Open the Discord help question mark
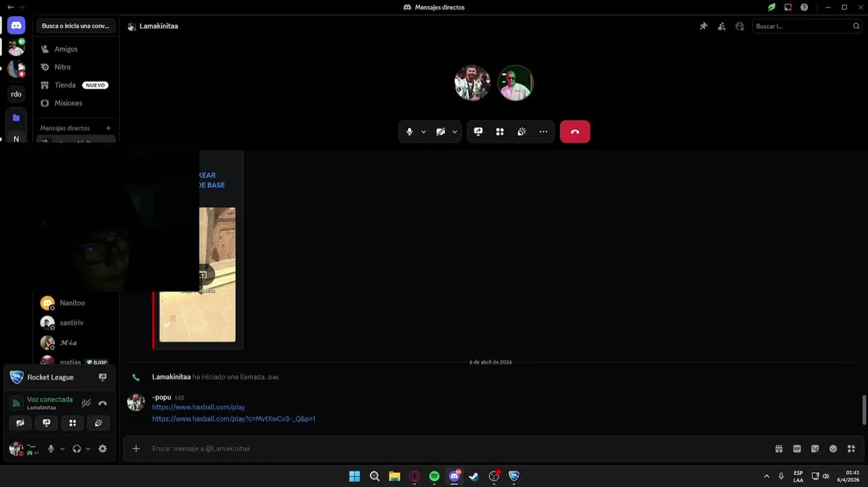868x487 pixels. coord(804,7)
